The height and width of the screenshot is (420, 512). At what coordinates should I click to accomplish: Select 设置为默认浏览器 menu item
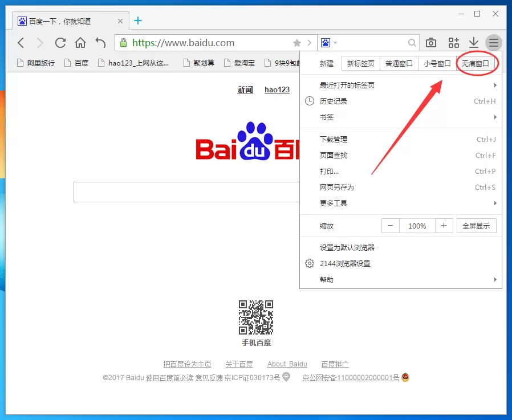tap(401, 248)
